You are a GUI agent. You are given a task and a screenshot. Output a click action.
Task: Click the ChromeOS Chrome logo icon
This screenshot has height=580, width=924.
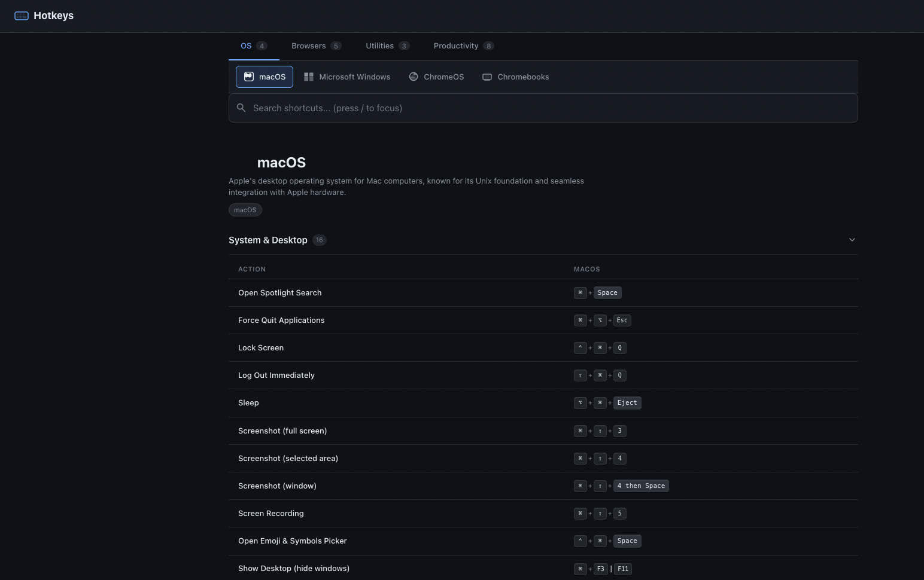[x=414, y=77]
